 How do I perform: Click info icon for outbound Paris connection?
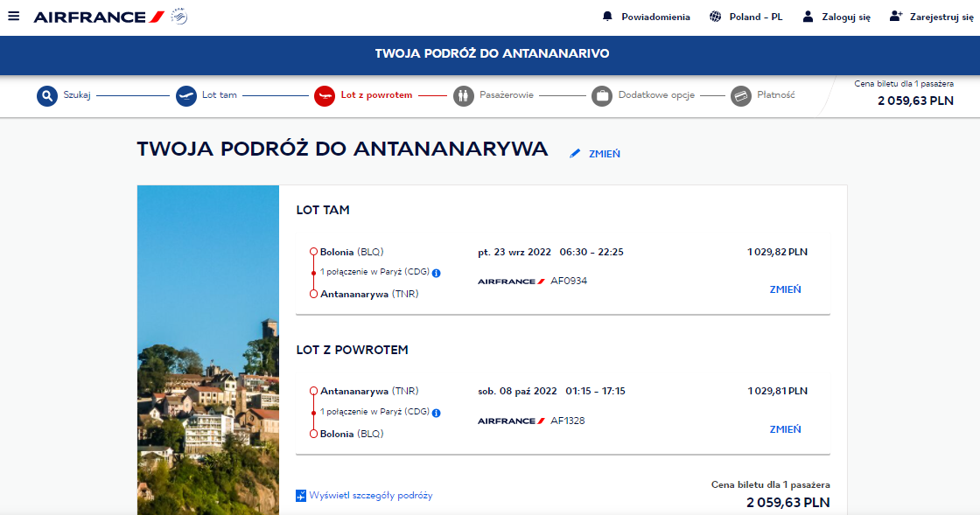tap(437, 273)
